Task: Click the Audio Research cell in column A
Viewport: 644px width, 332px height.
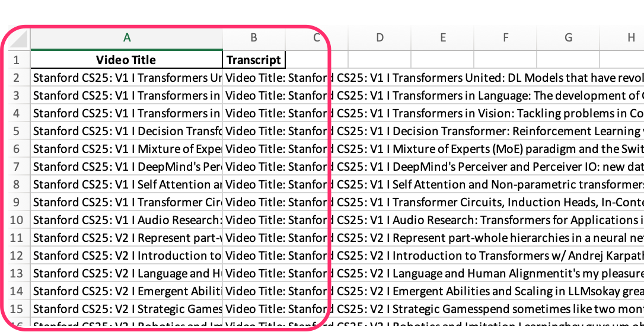Action: tap(126, 220)
